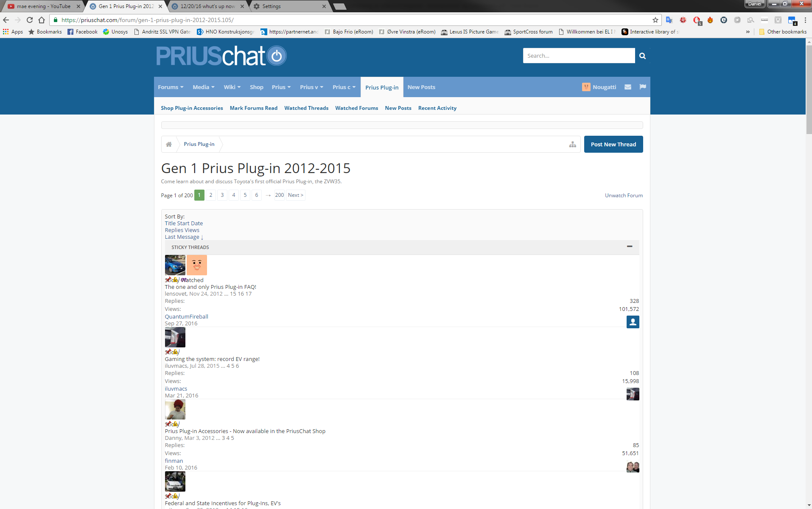812x509 pixels.
Task: Click the Post New Thread button
Action: click(x=613, y=144)
